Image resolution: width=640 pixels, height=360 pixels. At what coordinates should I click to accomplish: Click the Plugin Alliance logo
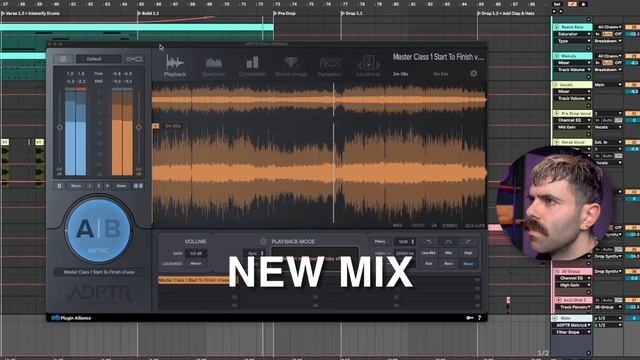pyautogui.click(x=71, y=318)
